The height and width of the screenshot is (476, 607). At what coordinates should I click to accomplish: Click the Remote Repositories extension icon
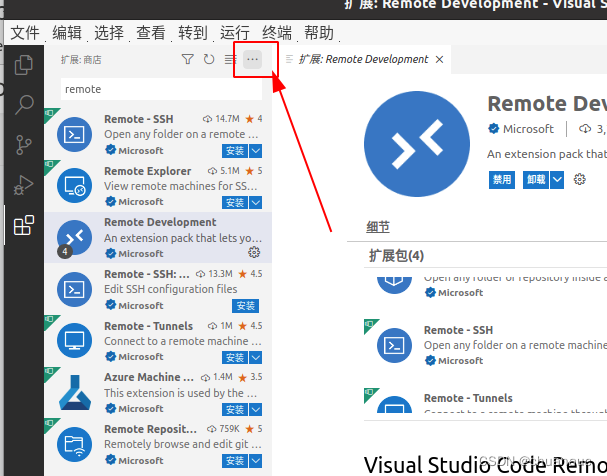tap(74, 444)
